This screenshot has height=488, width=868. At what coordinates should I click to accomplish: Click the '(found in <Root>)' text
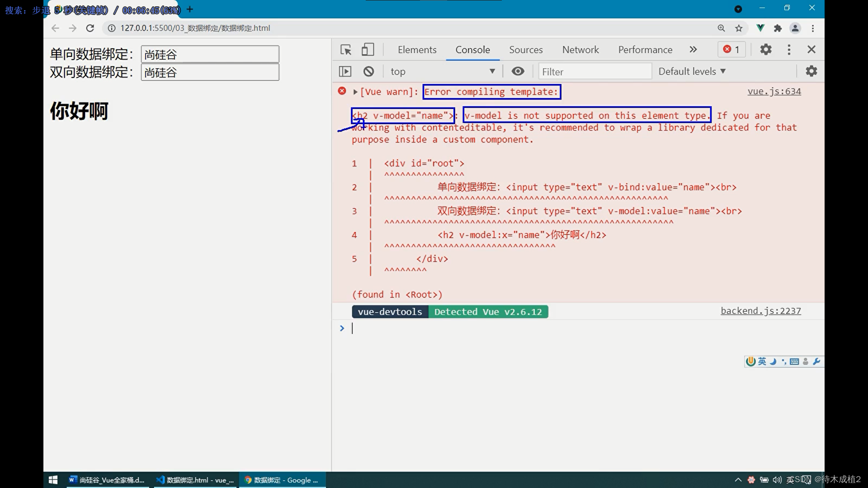tap(397, 295)
